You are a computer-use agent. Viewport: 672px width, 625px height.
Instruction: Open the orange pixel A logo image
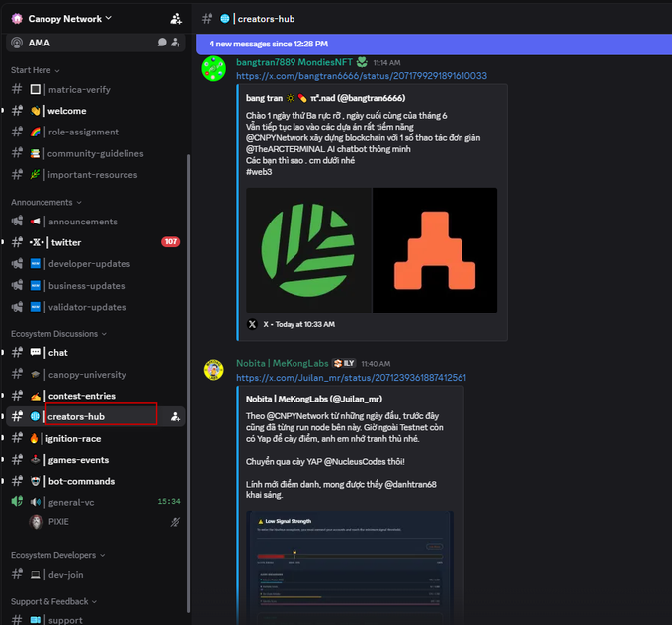(x=435, y=250)
